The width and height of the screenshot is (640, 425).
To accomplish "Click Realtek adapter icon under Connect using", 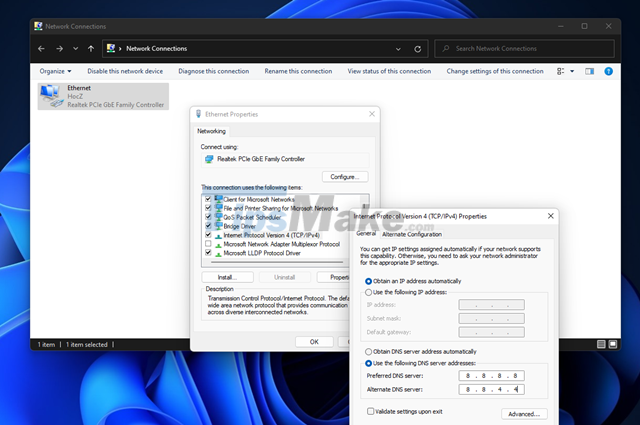I will (209, 159).
